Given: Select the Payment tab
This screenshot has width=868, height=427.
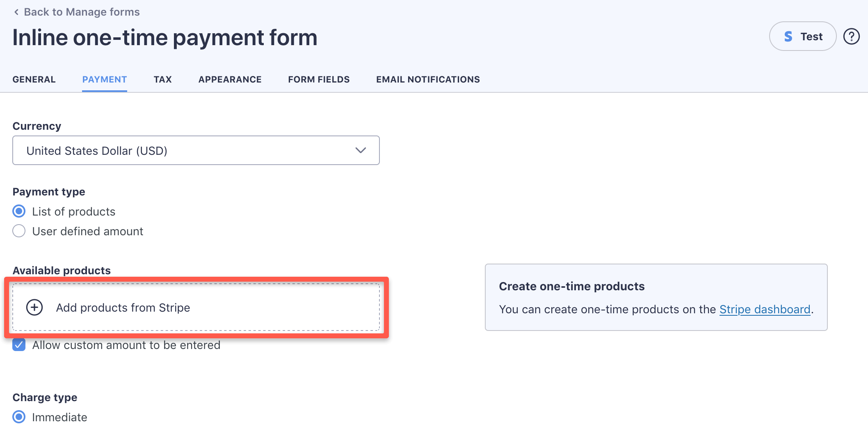Looking at the screenshot, I should (104, 79).
